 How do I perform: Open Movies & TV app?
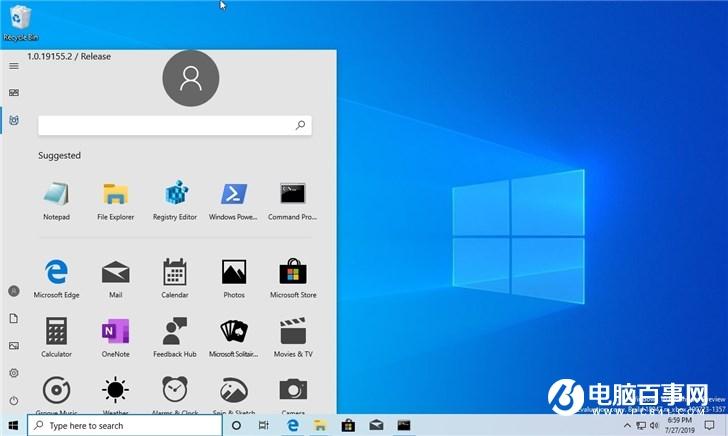[x=292, y=338]
